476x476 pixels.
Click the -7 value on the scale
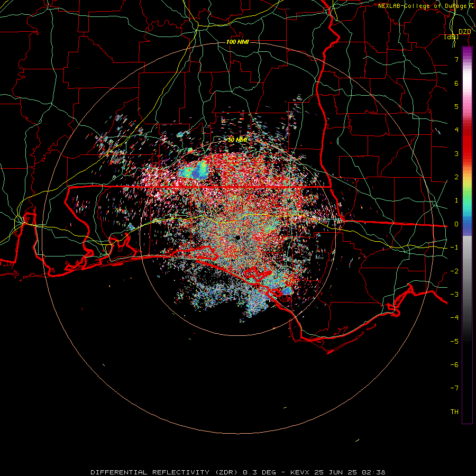pyautogui.click(x=454, y=388)
